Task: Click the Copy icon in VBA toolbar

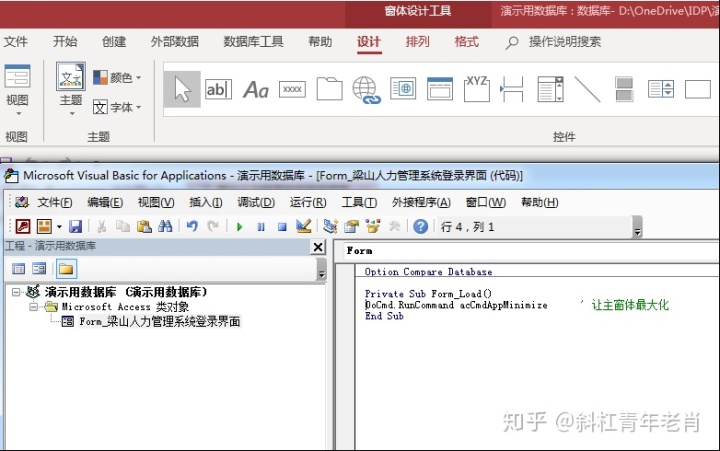Action: (123, 226)
